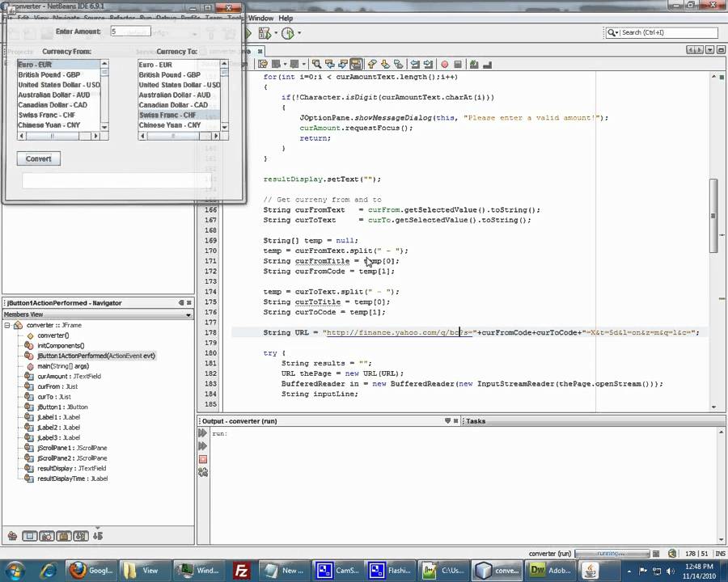Click Currency From list horizontal scrollbar

pos(58,136)
